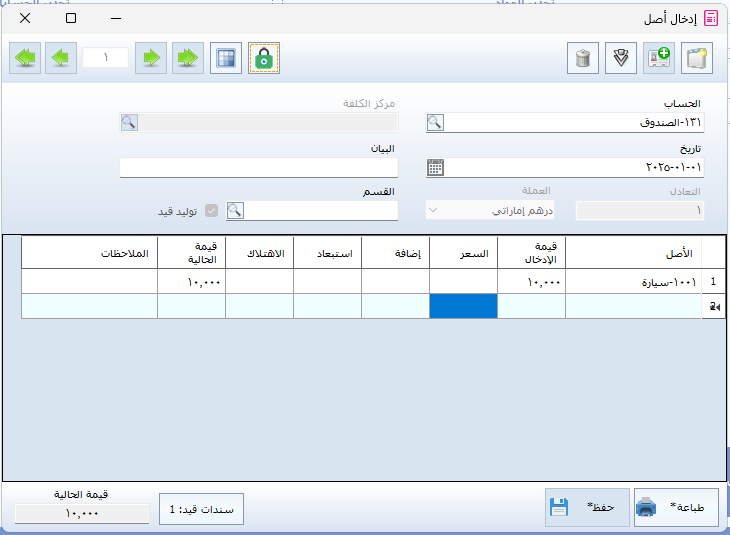Click the add card icon with green plus

(659, 58)
